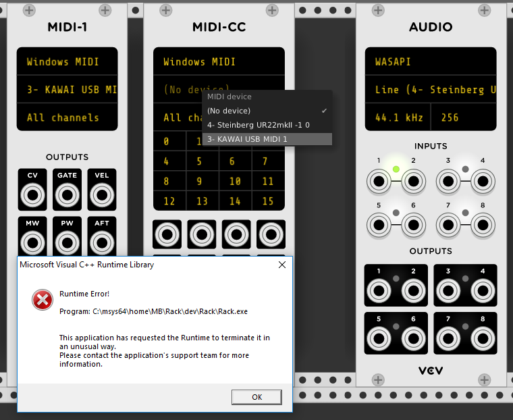The width and height of the screenshot is (513, 420).
Task: Click AUDIO input jack 4
Action: click(x=483, y=181)
